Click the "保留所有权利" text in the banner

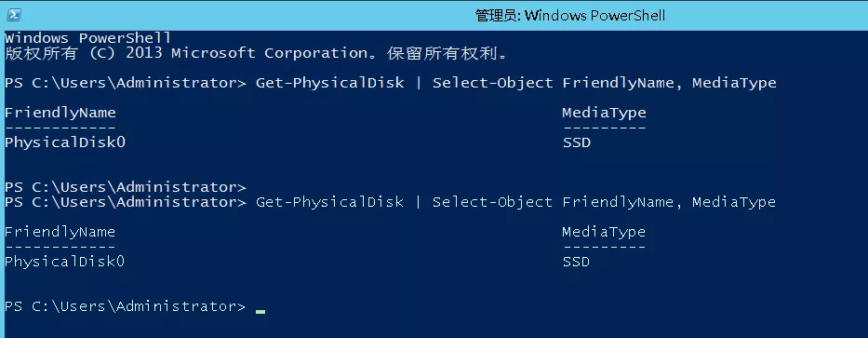(x=442, y=53)
